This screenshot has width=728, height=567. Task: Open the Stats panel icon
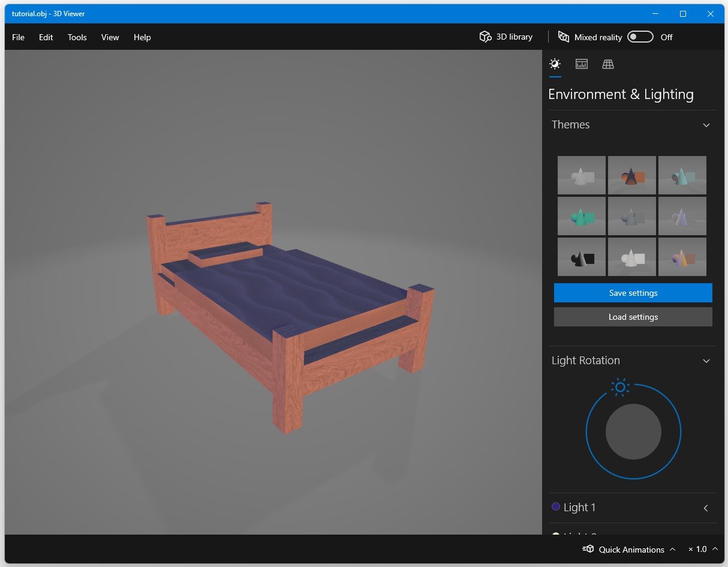[x=581, y=64]
